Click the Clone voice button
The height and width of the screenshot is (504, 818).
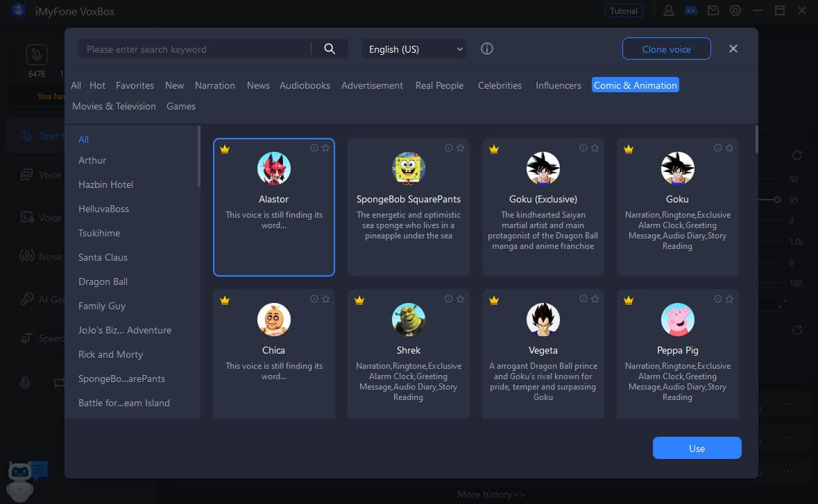point(666,49)
